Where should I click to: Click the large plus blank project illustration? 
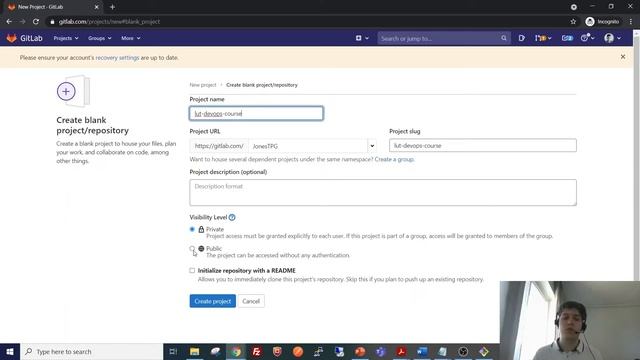pyautogui.click(x=73, y=91)
